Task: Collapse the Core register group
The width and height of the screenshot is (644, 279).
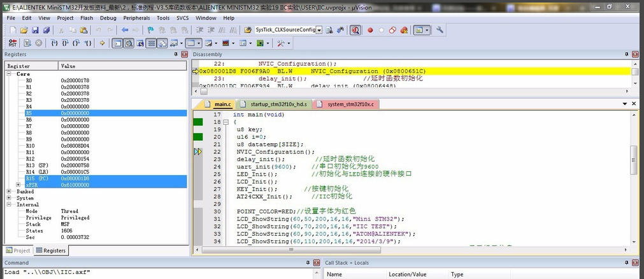Action: [x=9, y=74]
